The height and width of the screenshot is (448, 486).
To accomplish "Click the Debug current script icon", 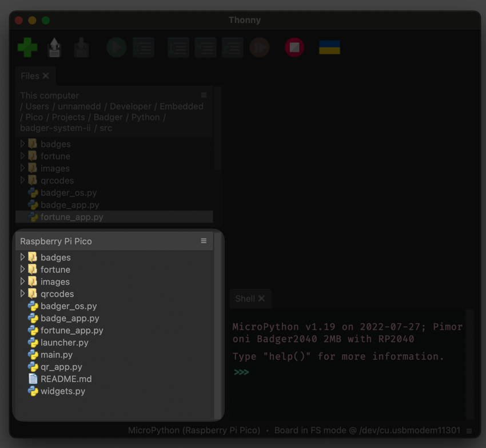I will pyautogui.click(x=144, y=47).
